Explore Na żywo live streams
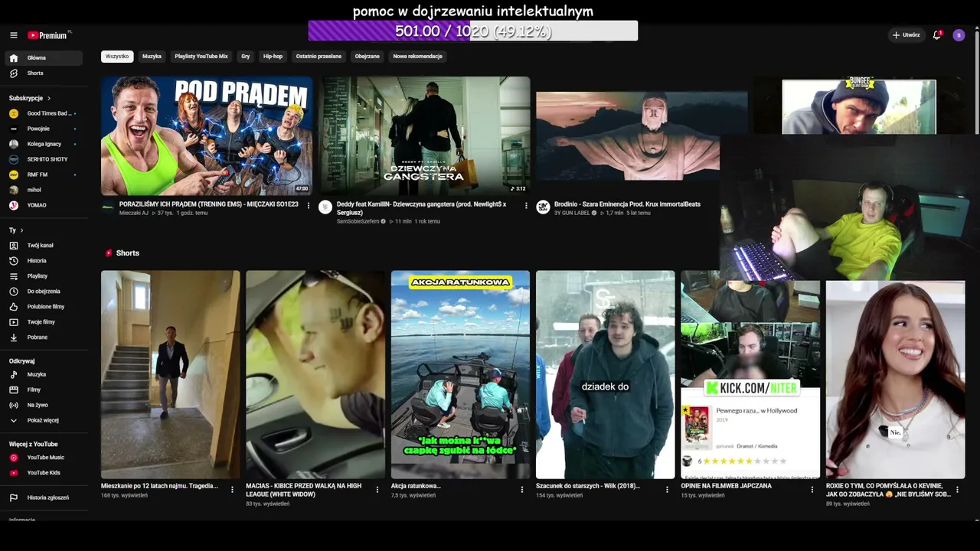Viewport: 980px width, 551px height. [44, 406]
